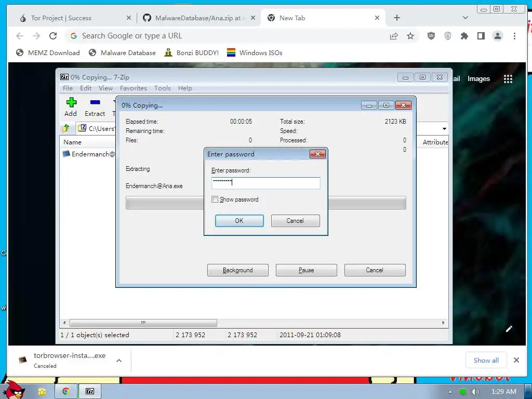The height and width of the screenshot is (399, 532).
Task: Click the customize page pencil icon
Action: click(509, 329)
